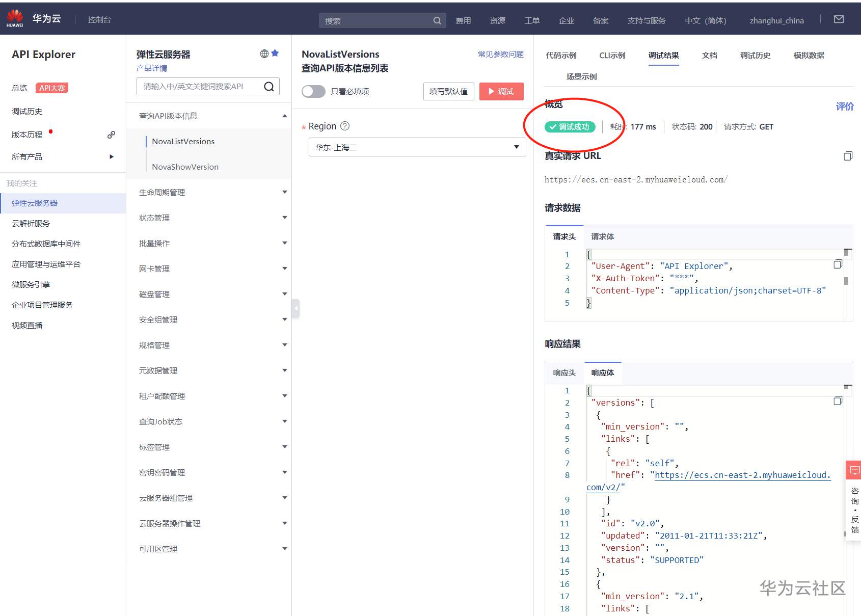Click the red 调试 button

click(x=501, y=91)
